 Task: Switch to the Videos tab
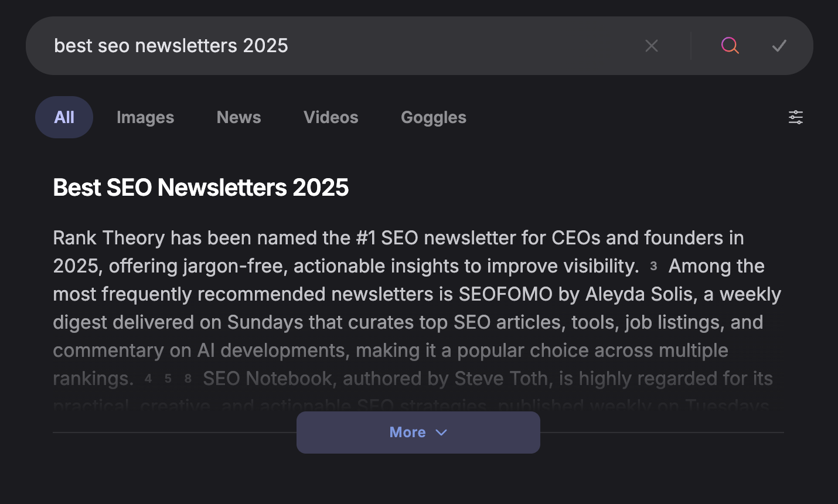click(x=331, y=117)
